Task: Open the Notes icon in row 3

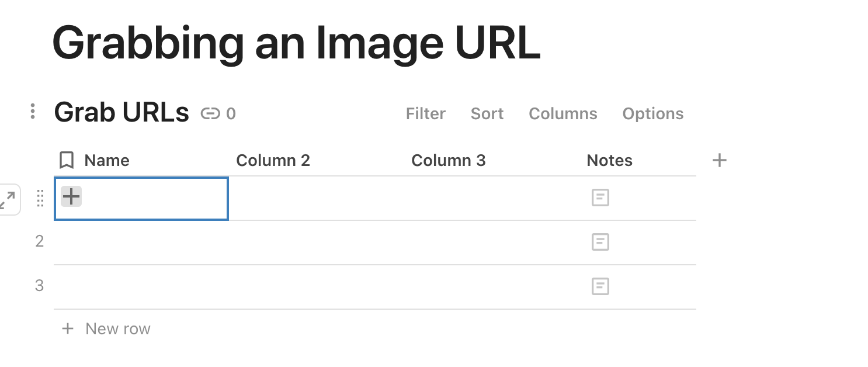Action: [600, 286]
